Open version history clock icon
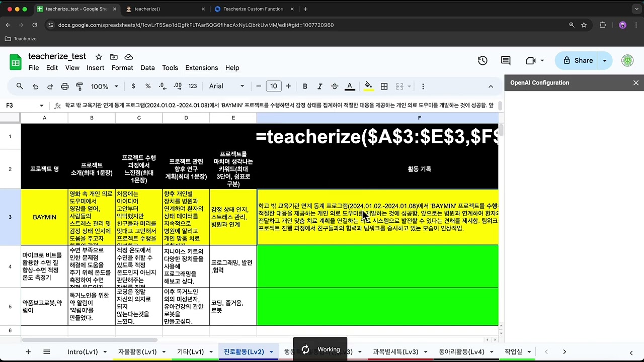 482,60
